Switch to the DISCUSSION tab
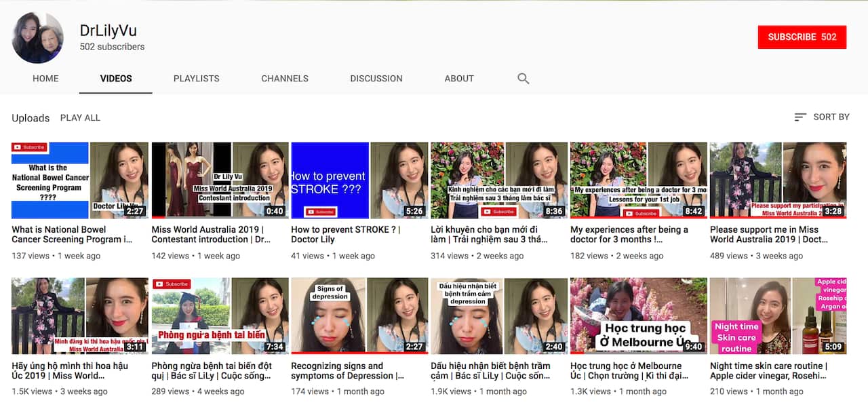 tap(376, 78)
